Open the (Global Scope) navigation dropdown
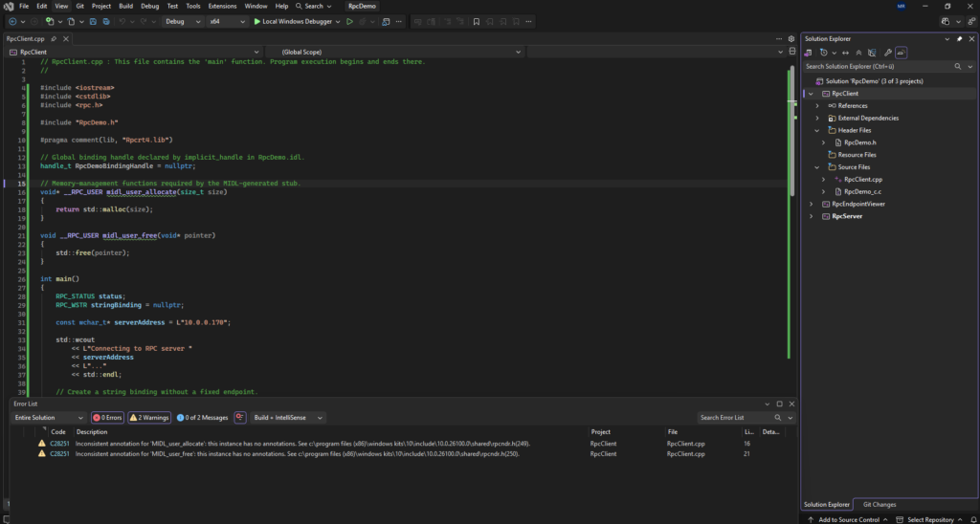The height and width of the screenshot is (524, 980). [393, 52]
